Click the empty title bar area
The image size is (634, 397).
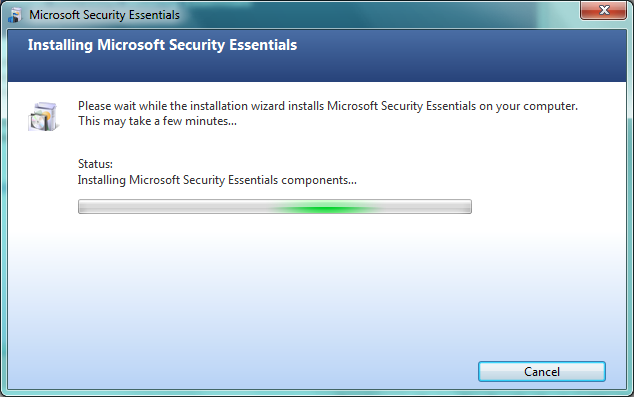coord(364,15)
